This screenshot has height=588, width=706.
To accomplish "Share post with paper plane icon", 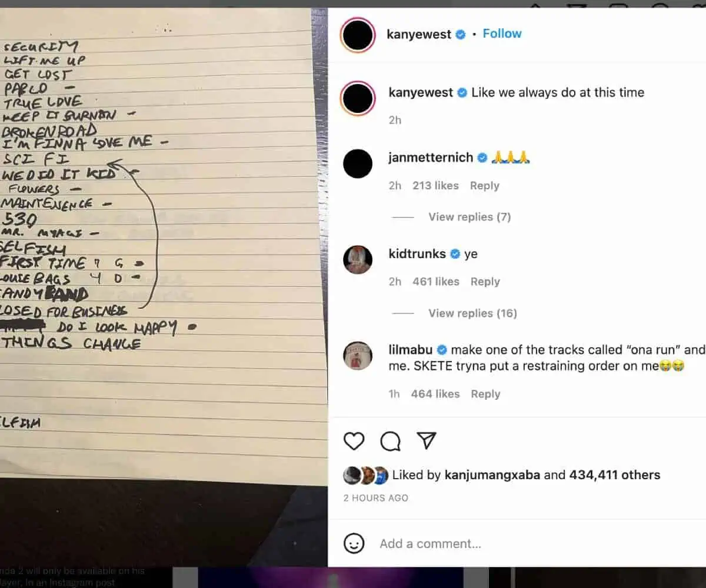I will (427, 440).
